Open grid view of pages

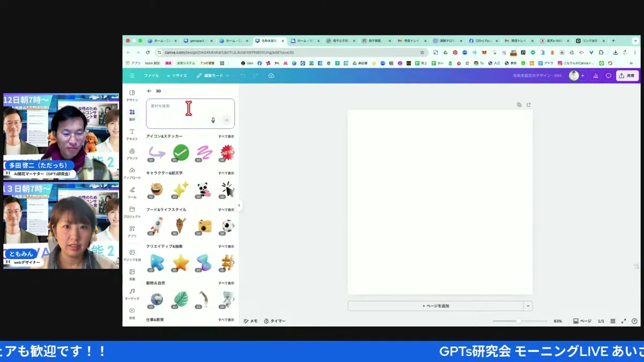pos(613,321)
